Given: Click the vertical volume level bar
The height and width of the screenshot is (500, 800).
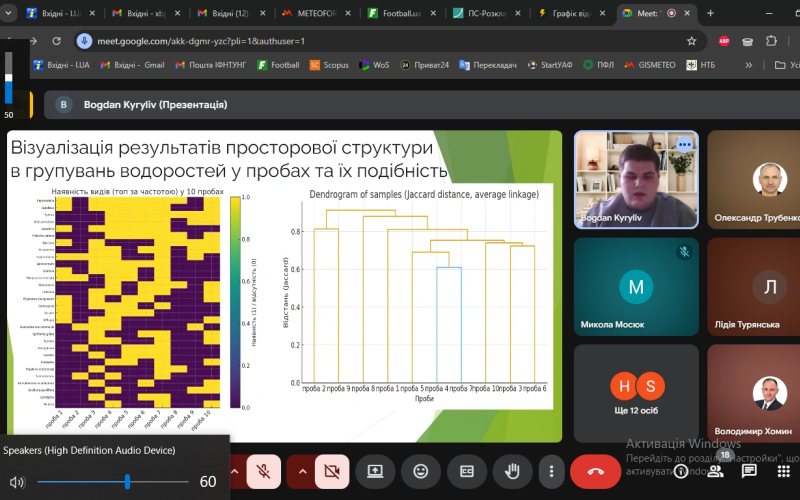Looking at the screenshot, I should pos(9,78).
